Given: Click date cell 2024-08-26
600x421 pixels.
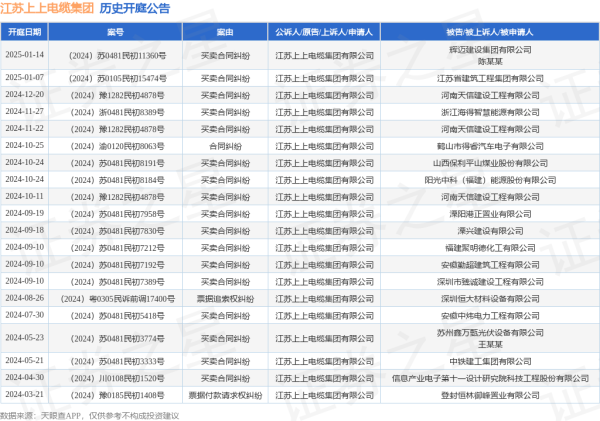Looking at the screenshot, I should [24, 298].
